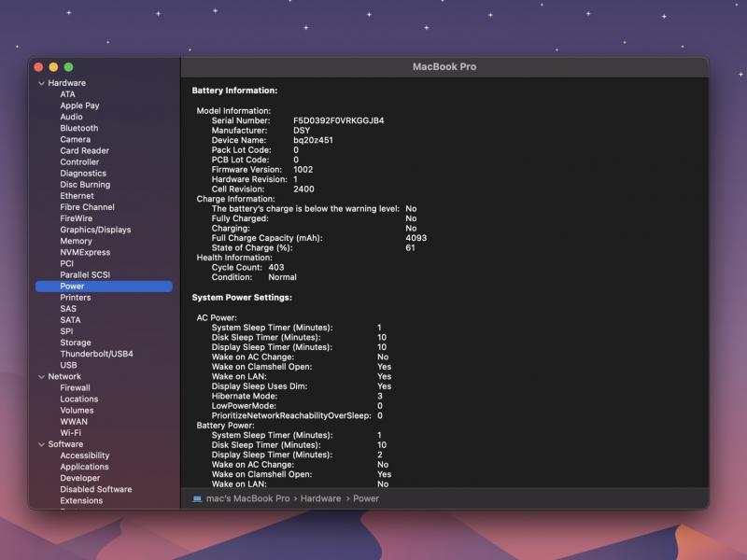Select Firewall under Network
747x560 pixels.
click(76, 388)
